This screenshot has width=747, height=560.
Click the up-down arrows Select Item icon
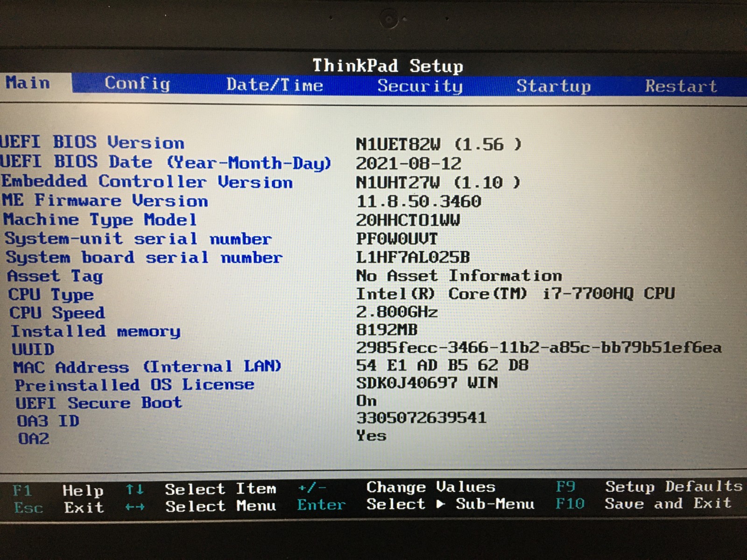point(134,490)
